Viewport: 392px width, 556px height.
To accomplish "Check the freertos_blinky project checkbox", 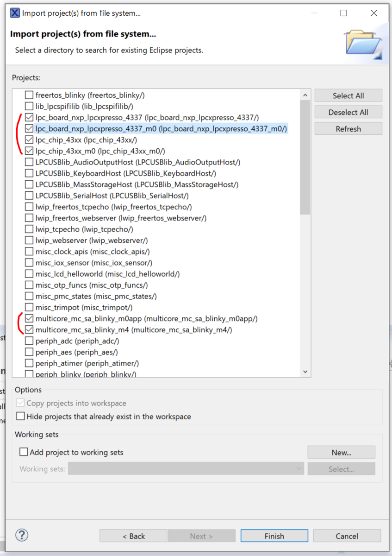I will pos(29,95).
